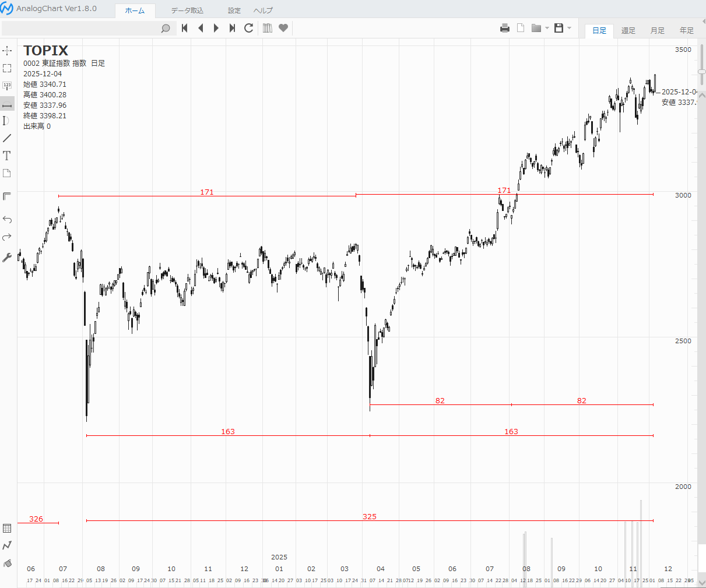Viewport: 706px width, 588px height.
Task: Select the straight line drawing tool
Action: pos(7,138)
